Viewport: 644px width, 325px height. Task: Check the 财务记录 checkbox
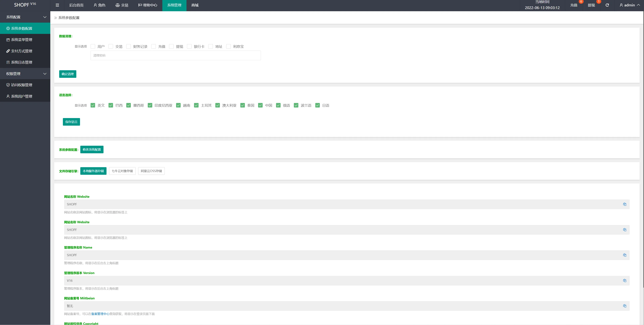128,46
